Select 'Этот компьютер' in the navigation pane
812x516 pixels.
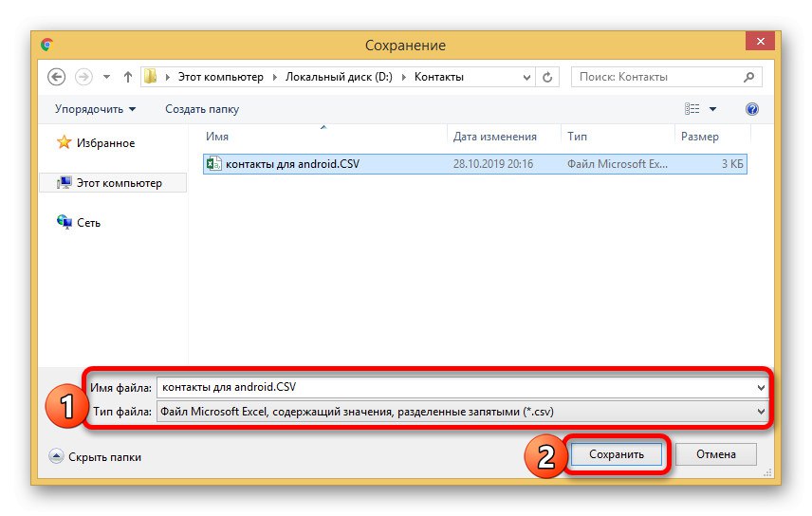113,183
